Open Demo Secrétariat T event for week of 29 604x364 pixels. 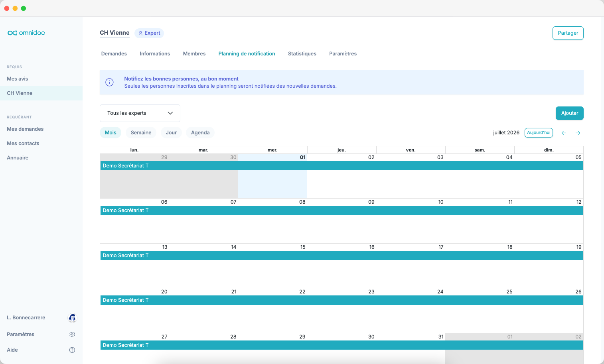tap(341, 166)
